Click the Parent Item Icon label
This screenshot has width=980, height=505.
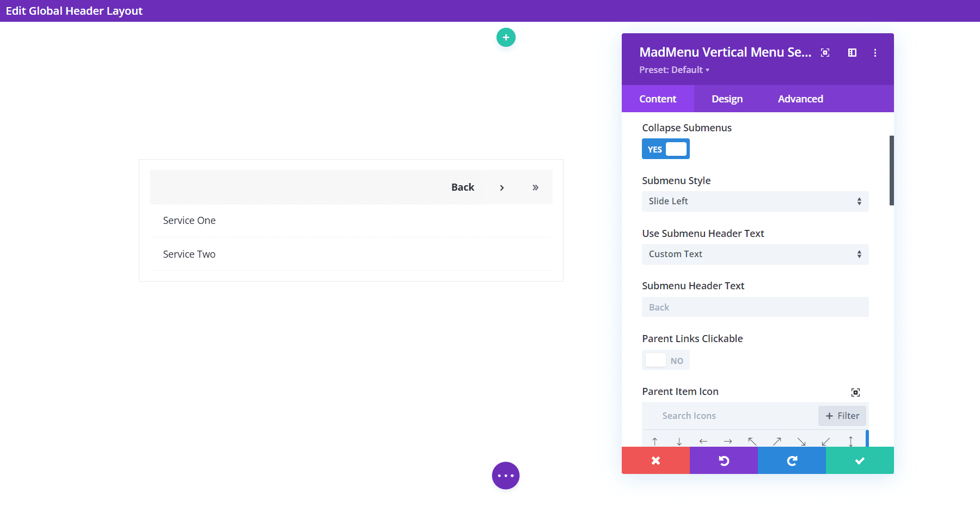(x=680, y=391)
